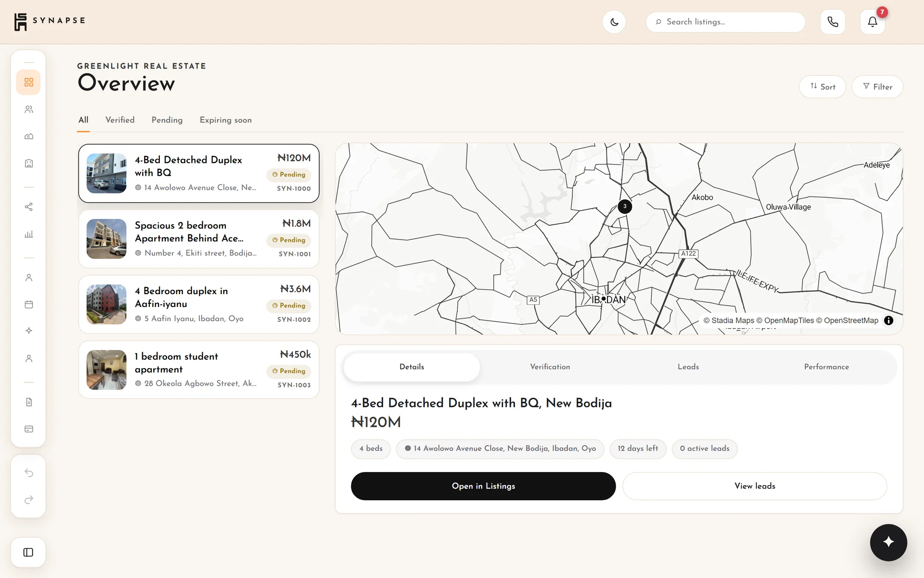Viewport: 924px width, 578px height.
Task: Click Pending badge on SYN-1000 listing
Action: click(289, 175)
